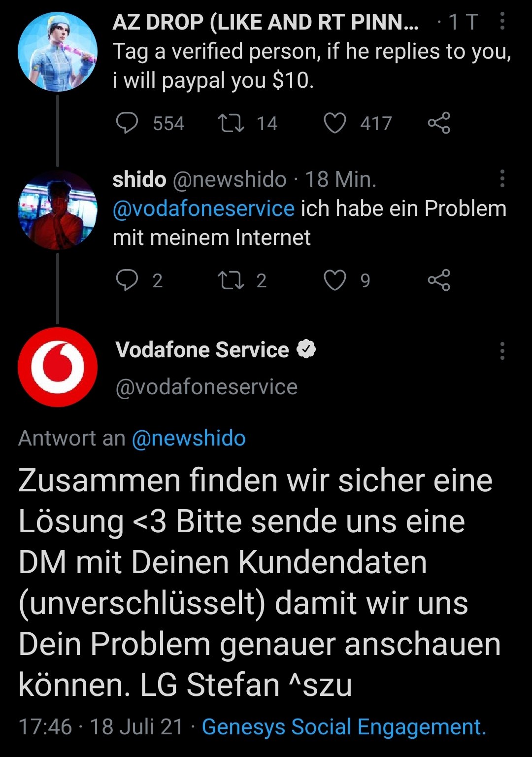The image size is (532, 757).
Task: Reply to shido's tweet
Action: coord(127,280)
